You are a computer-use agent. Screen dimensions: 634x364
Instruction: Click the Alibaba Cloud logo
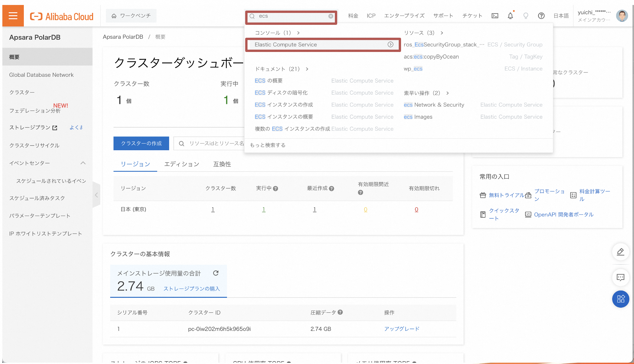click(62, 16)
